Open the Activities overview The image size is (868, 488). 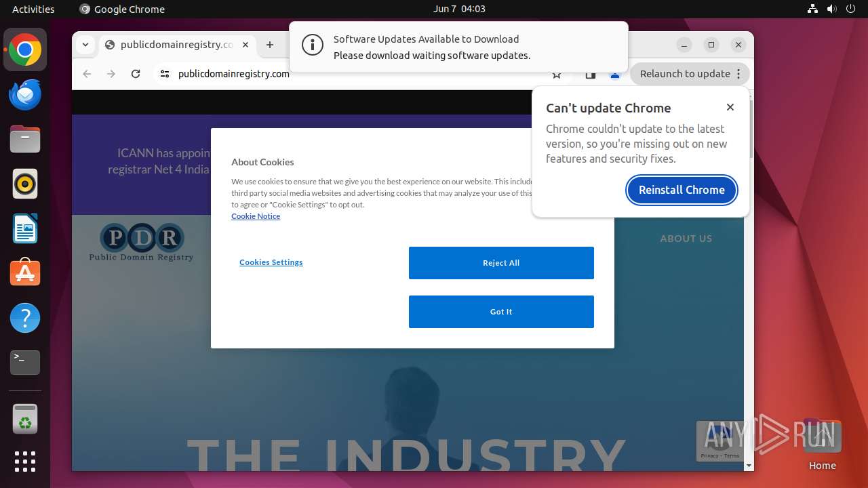pos(33,9)
